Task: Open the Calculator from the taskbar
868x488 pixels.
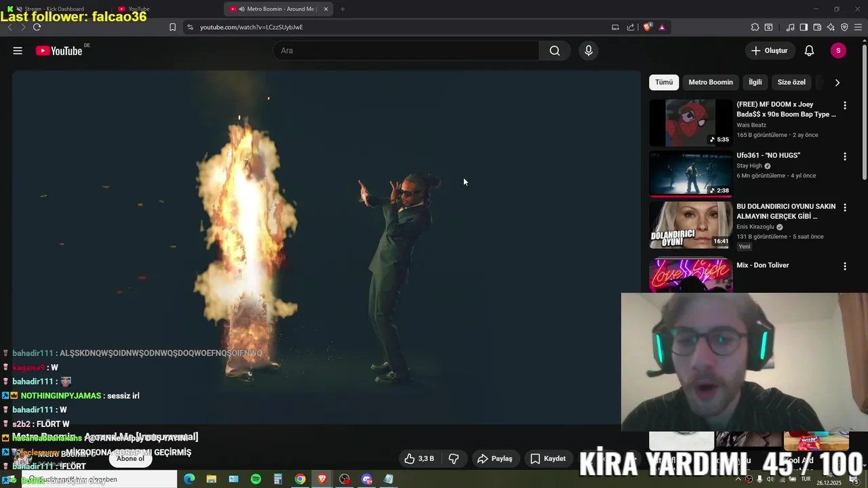Action: click(277, 479)
